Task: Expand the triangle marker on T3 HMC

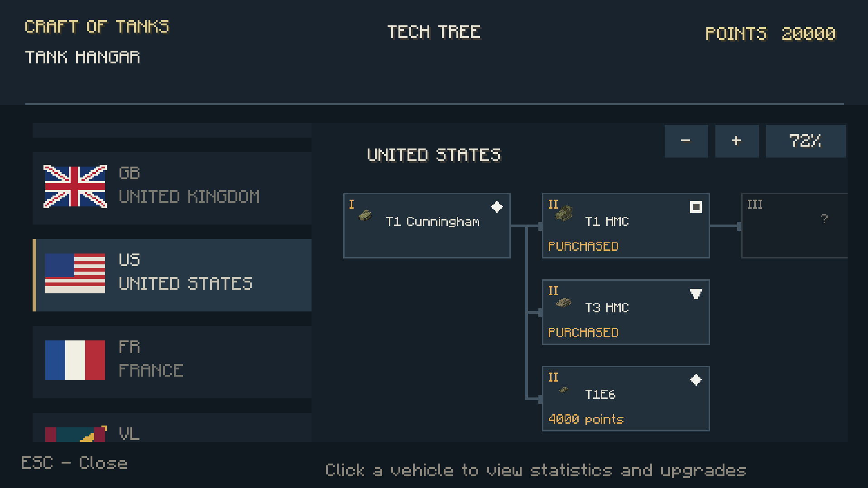Action: pos(696,294)
